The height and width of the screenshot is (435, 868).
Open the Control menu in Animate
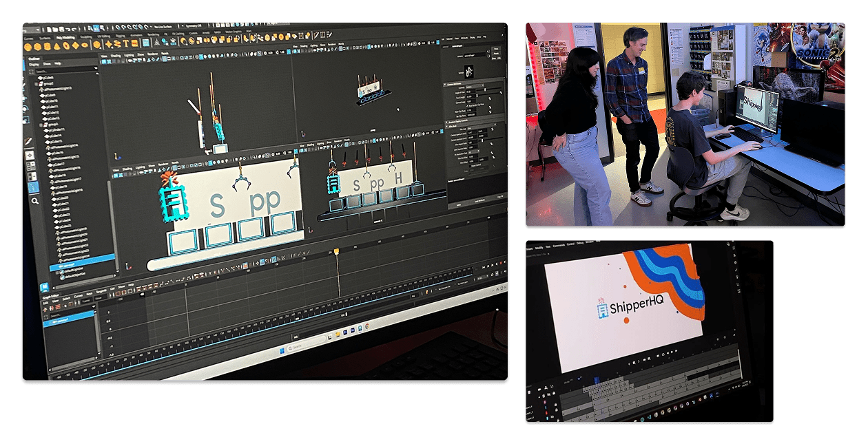570,244
